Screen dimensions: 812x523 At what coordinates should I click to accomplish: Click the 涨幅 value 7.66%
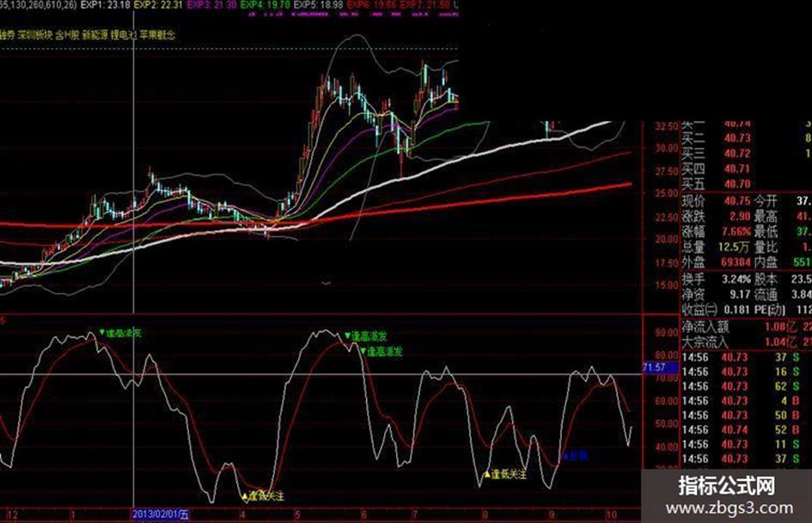(x=736, y=232)
